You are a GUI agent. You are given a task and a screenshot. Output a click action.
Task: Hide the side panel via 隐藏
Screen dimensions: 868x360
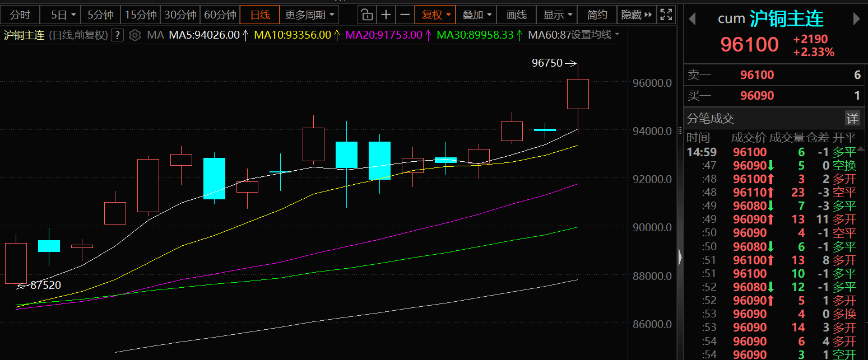[637, 15]
